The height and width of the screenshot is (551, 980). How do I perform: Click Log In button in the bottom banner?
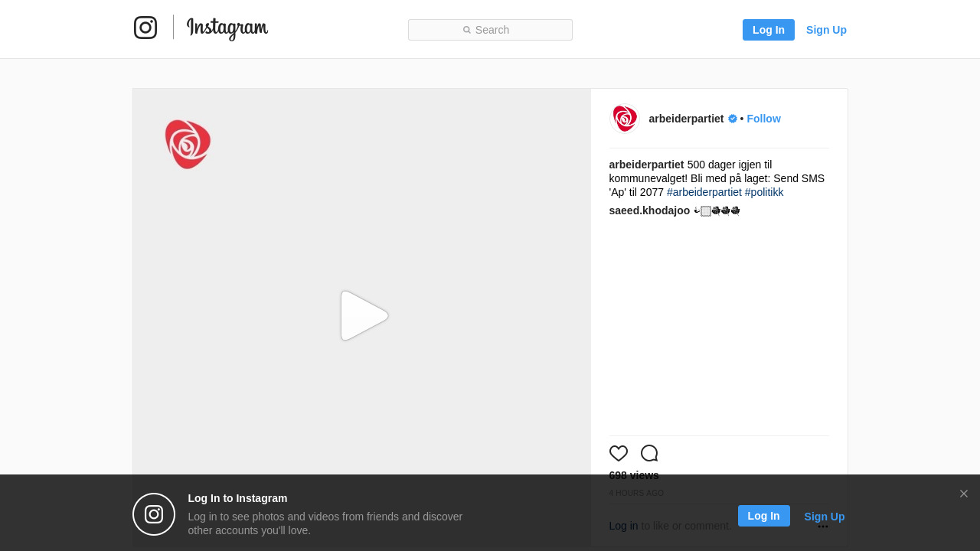coord(764,516)
